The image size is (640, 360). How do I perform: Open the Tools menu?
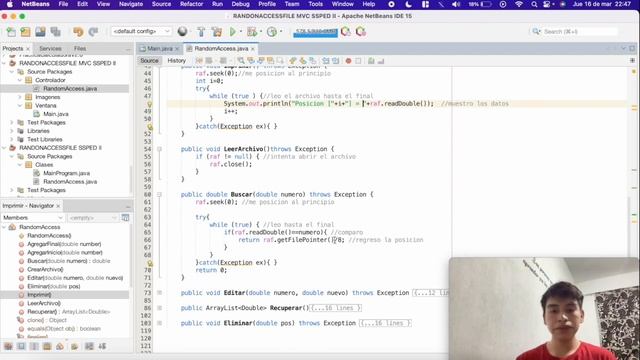[x=316, y=4]
